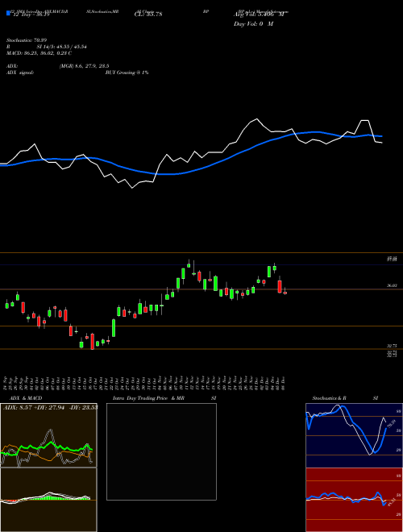Click the blue 12 Day SMA legend square
The image size is (403, 532).
(x=8, y=14)
